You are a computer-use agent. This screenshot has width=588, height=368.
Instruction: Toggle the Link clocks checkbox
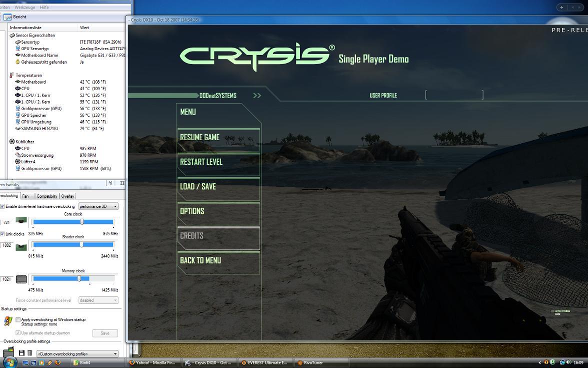[x=2, y=234]
